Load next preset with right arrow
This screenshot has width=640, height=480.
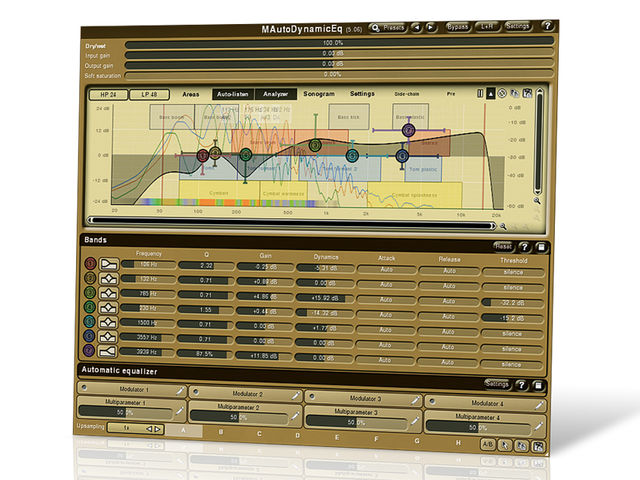point(431,27)
